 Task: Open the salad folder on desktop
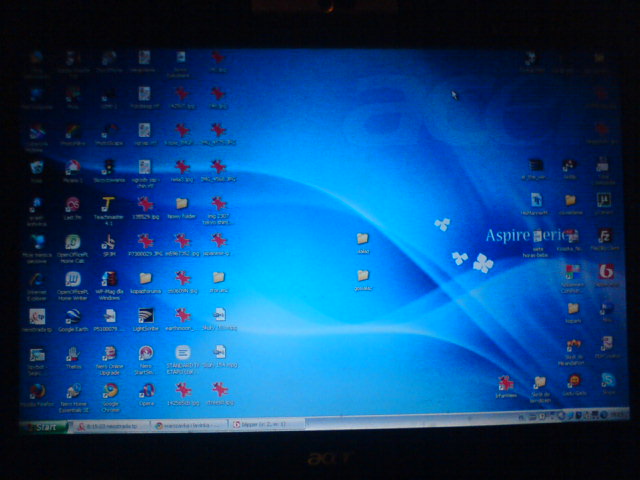pos(363,238)
